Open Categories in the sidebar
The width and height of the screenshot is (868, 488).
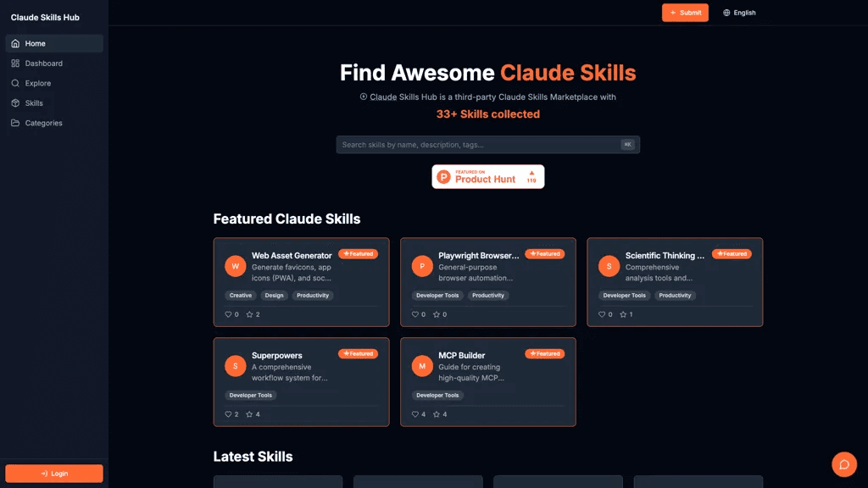(54, 123)
